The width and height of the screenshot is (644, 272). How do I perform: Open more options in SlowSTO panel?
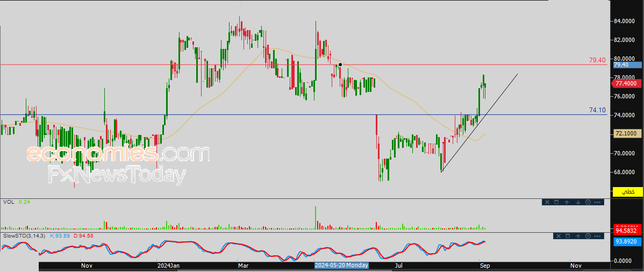point(597,236)
